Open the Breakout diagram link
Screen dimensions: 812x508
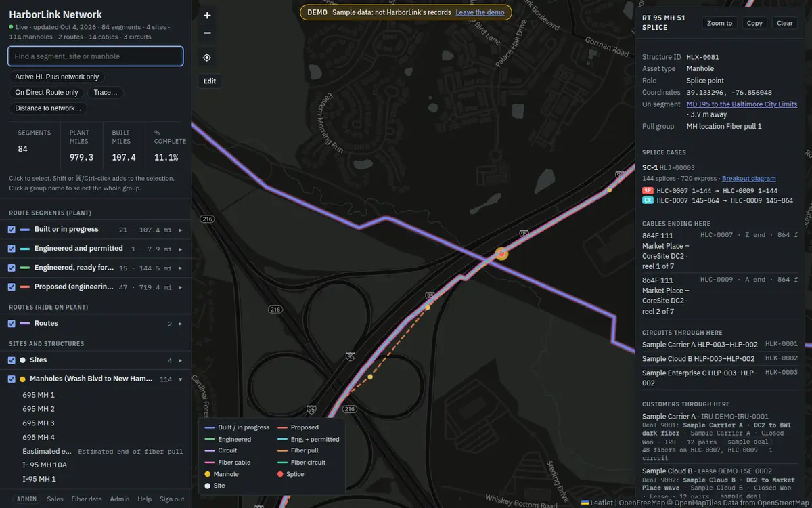tap(748, 178)
